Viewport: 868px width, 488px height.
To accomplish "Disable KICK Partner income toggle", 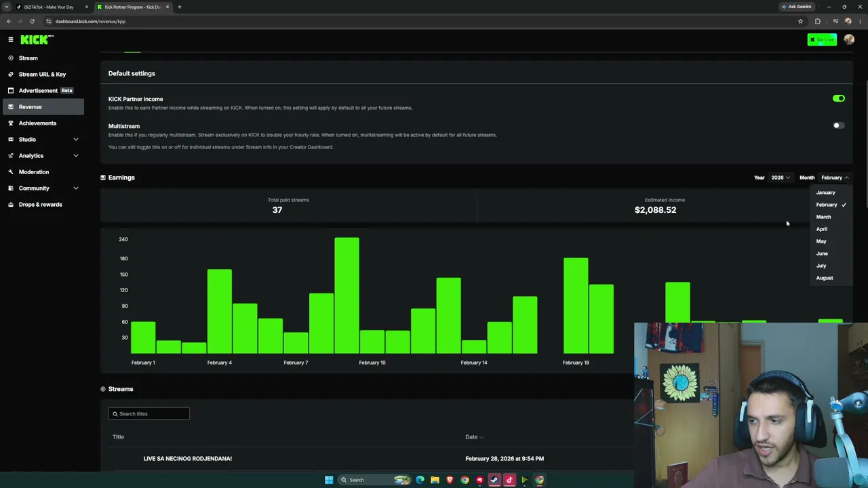I will tap(839, 98).
